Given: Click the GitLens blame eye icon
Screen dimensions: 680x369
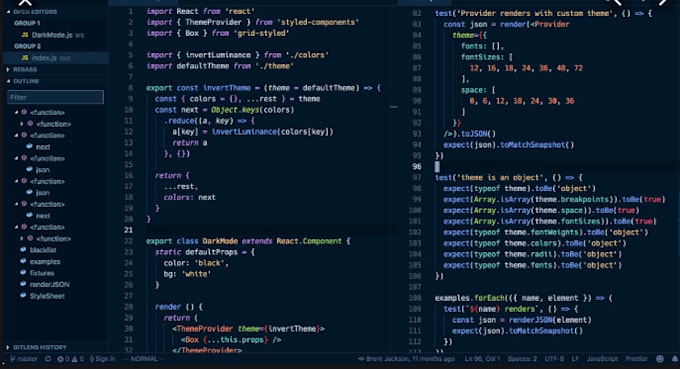Looking at the screenshot, I should (x=361, y=359).
